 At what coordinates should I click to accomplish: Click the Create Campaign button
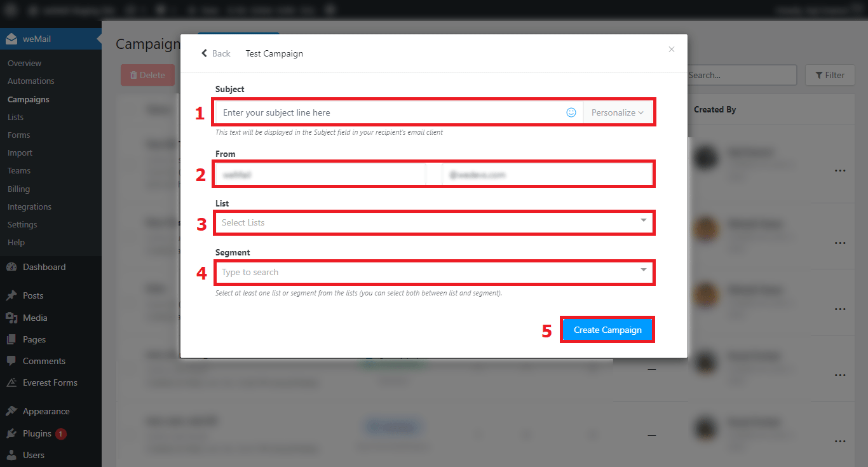(x=607, y=329)
